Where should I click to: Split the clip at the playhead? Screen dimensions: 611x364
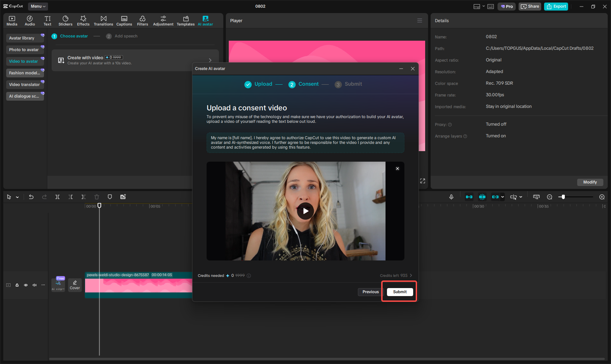tap(57, 197)
